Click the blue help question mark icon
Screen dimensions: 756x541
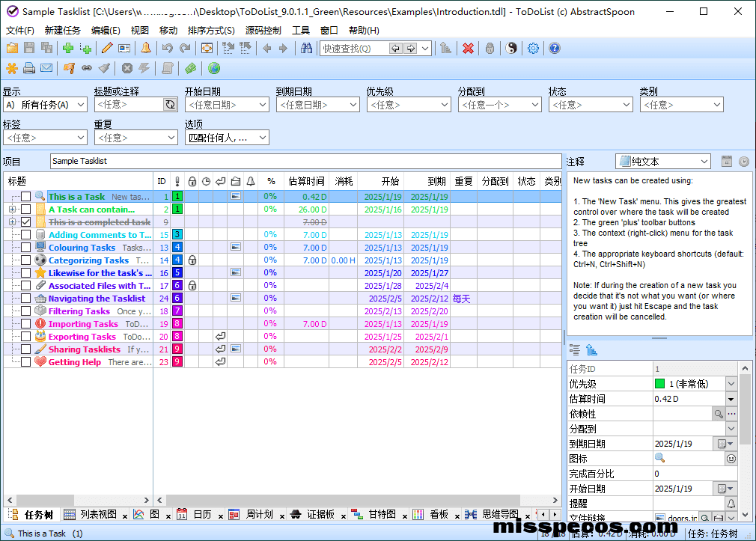pyautogui.click(x=555, y=49)
